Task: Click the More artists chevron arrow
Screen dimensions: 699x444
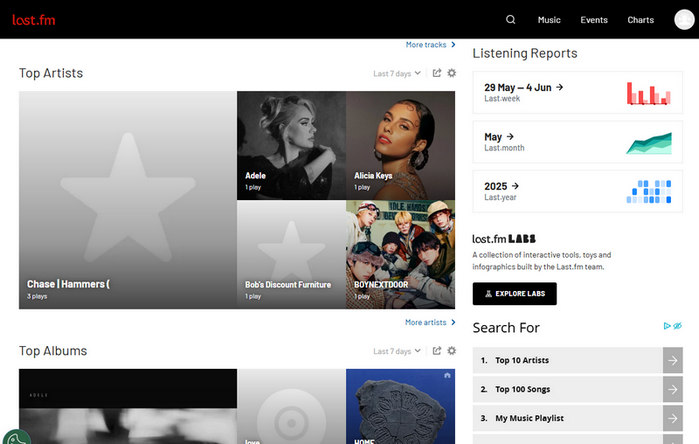Action: click(453, 322)
